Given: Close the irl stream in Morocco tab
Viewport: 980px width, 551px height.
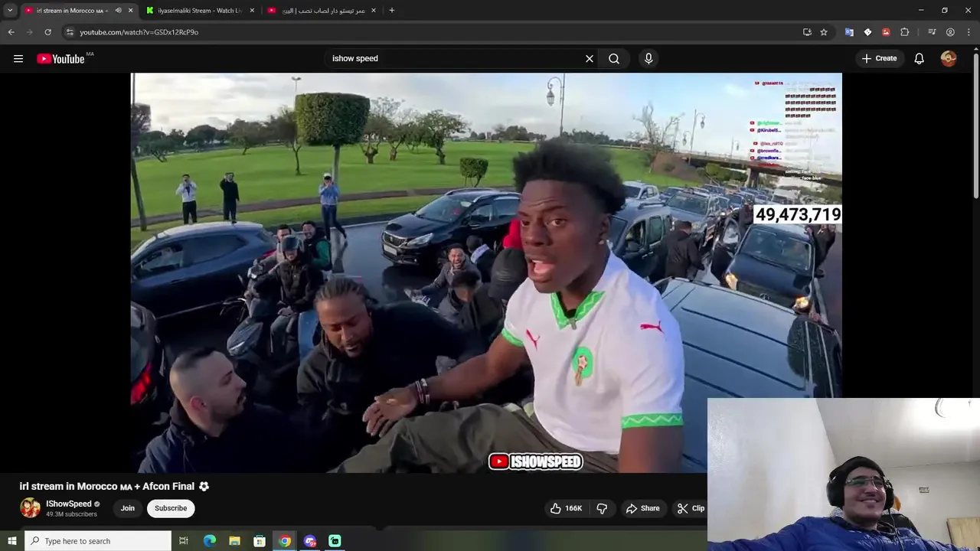Looking at the screenshot, I should click(x=130, y=11).
